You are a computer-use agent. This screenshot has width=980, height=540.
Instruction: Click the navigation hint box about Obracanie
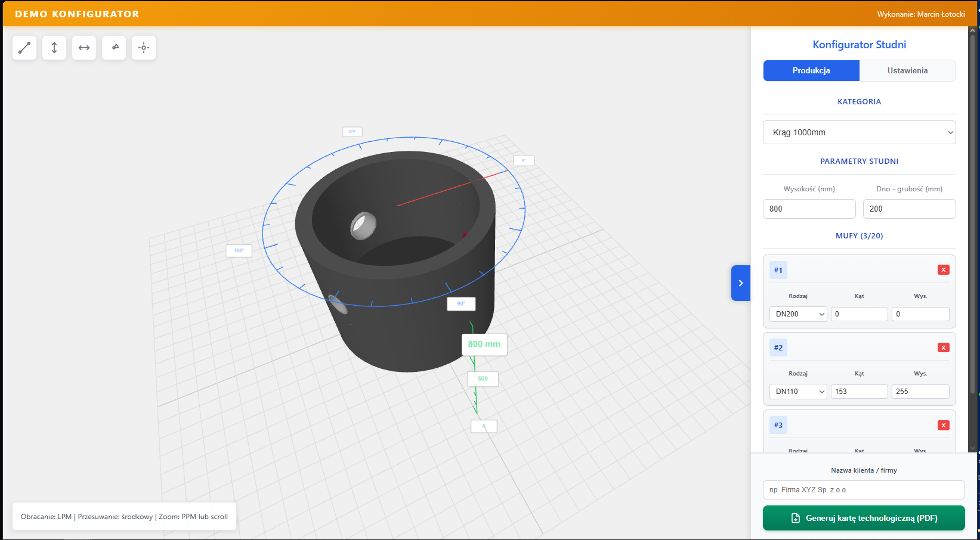[x=124, y=517]
